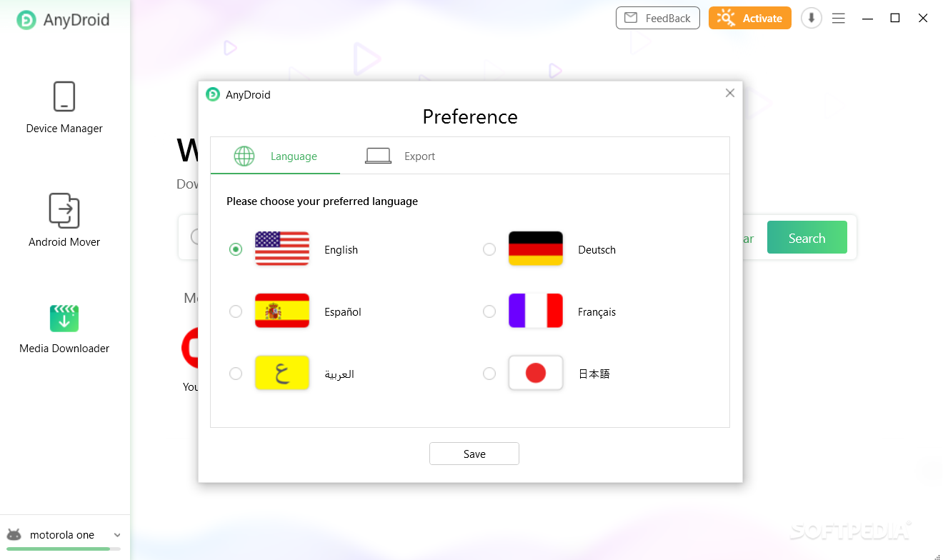Click 'Please choose your preferred language' text
The height and width of the screenshot is (560, 943).
[322, 201]
